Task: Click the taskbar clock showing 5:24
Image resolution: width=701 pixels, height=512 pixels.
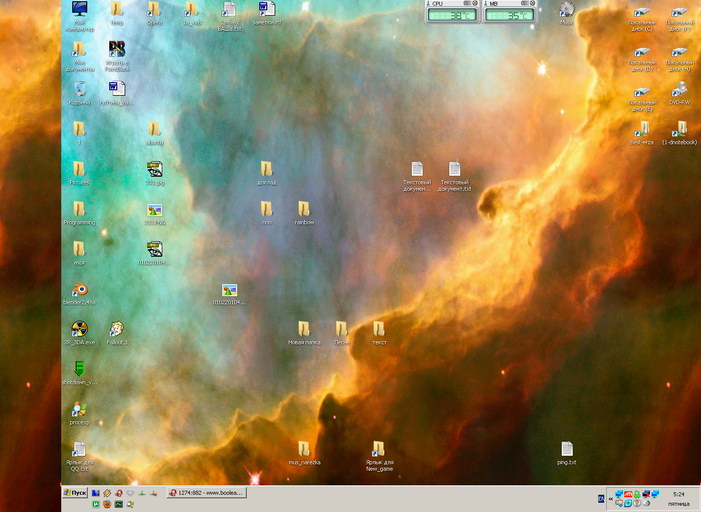Action: [679, 494]
